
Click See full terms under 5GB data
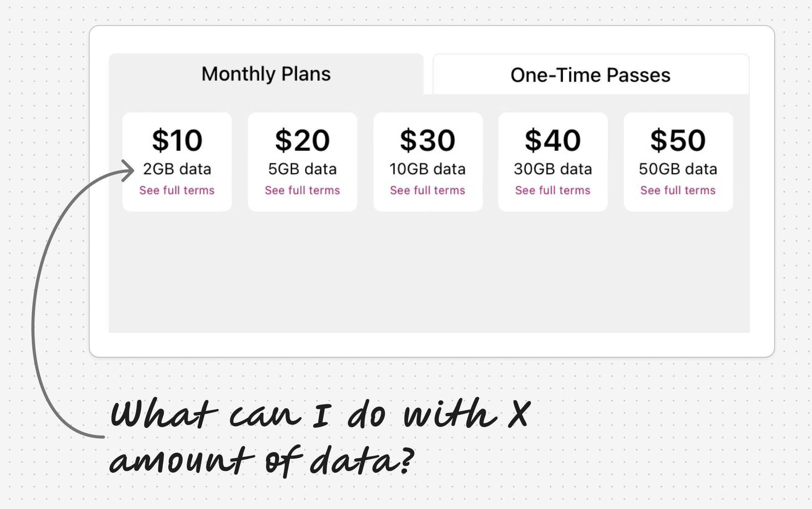(302, 190)
